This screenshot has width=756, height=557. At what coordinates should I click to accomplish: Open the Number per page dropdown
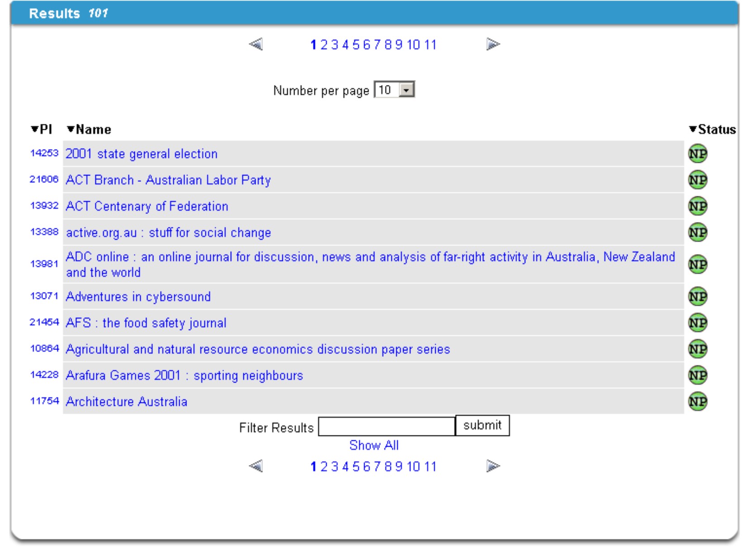pyautogui.click(x=394, y=90)
